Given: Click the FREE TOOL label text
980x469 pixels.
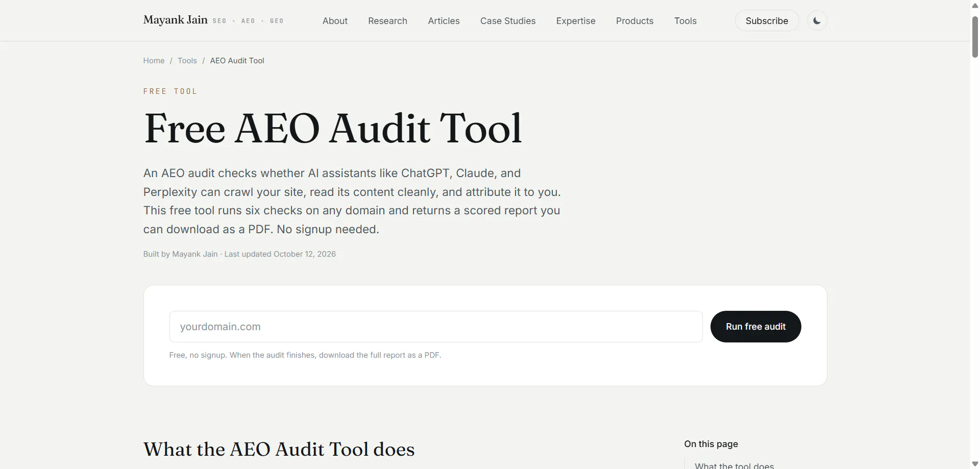Looking at the screenshot, I should point(170,91).
